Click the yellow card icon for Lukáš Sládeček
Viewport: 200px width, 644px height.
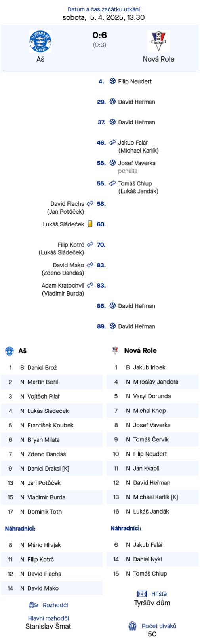tap(90, 224)
